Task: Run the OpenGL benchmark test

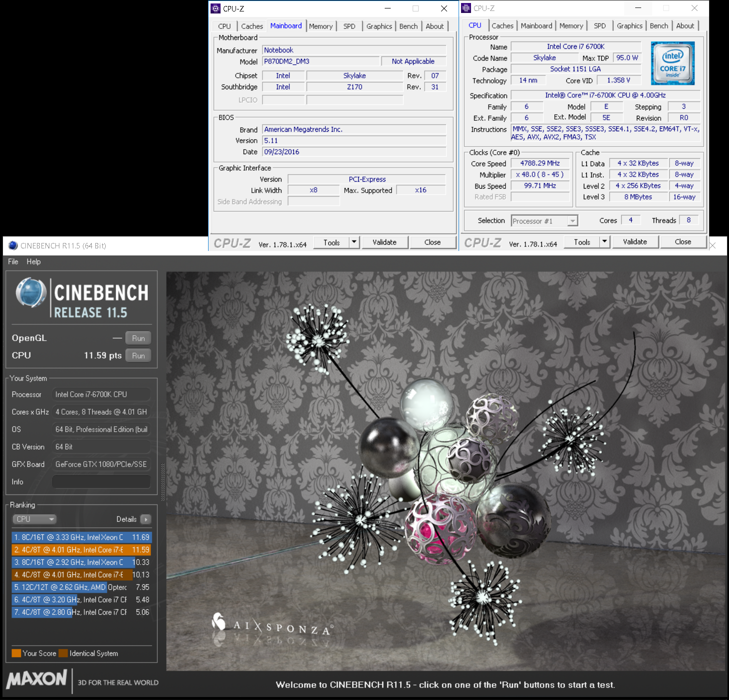Action: (138, 338)
